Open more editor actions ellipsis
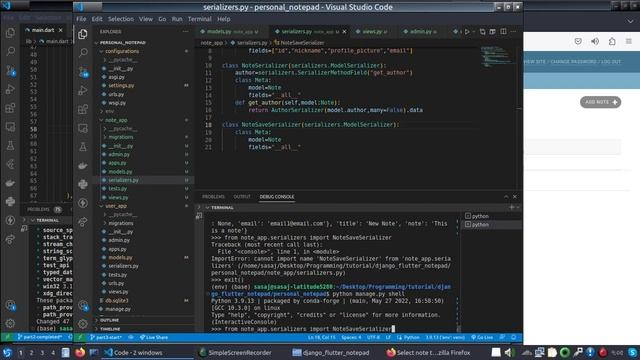 513,31
